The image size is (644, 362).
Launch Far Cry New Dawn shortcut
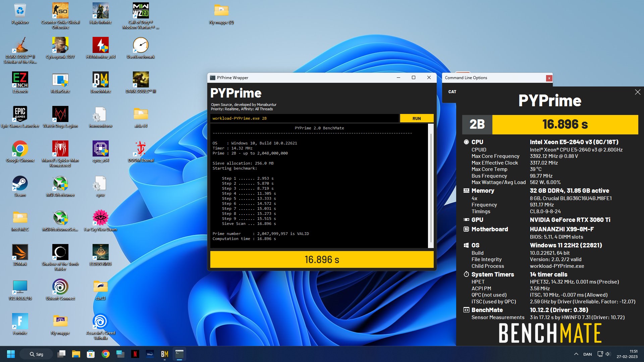pyautogui.click(x=101, y=221)
